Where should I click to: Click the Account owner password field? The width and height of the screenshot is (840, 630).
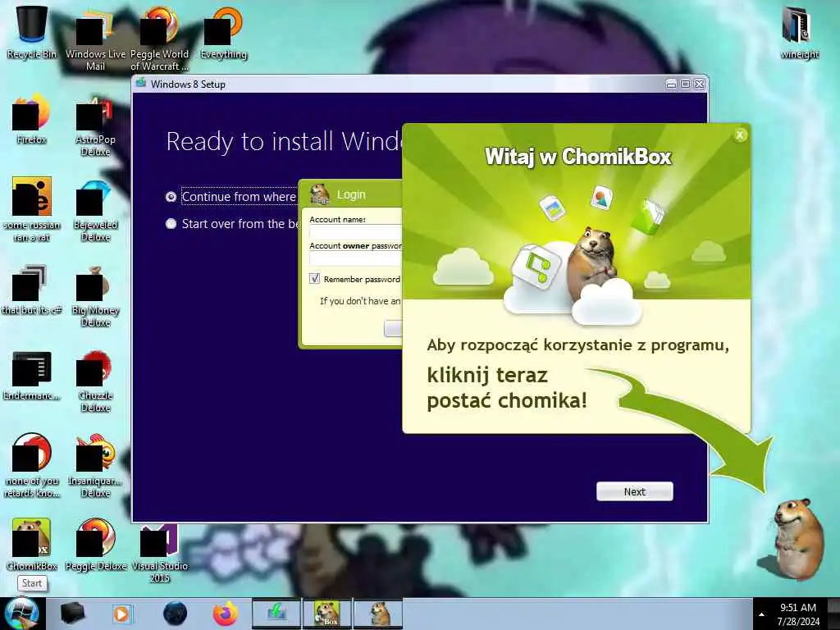tap(356, 258)
